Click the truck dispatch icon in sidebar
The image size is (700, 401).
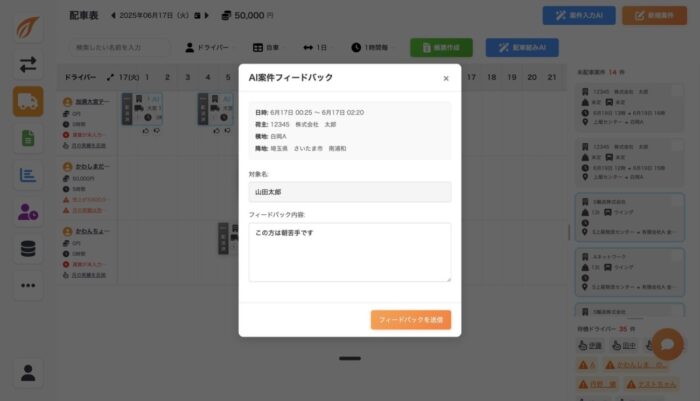tap(28, 102)
